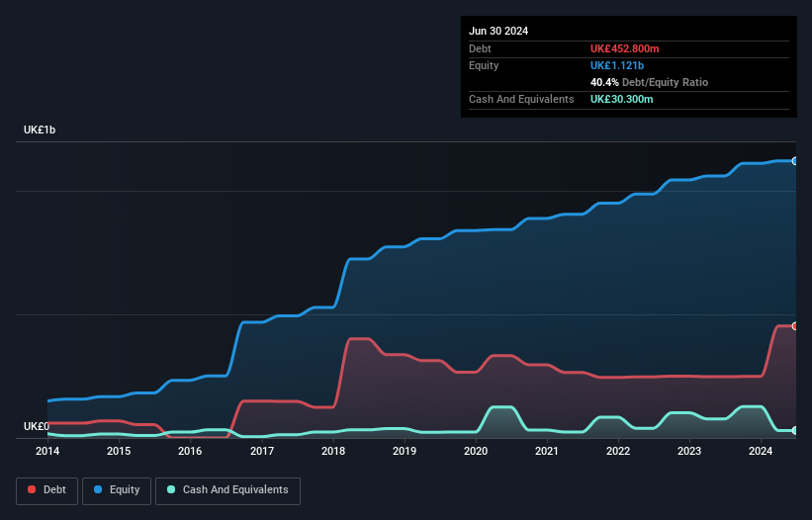Click the 2016 x-axis label
The height and width of the screenshot is (520, 812).
click(x=190, y=451)
